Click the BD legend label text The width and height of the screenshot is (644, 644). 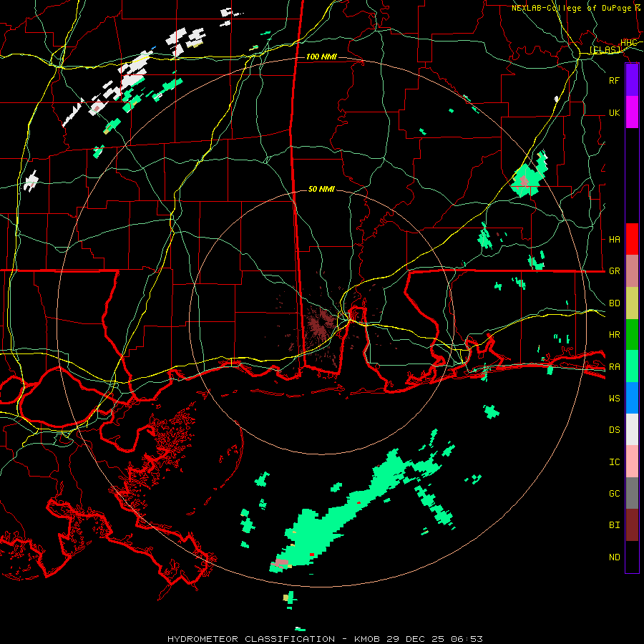click(x=614, y=303)
